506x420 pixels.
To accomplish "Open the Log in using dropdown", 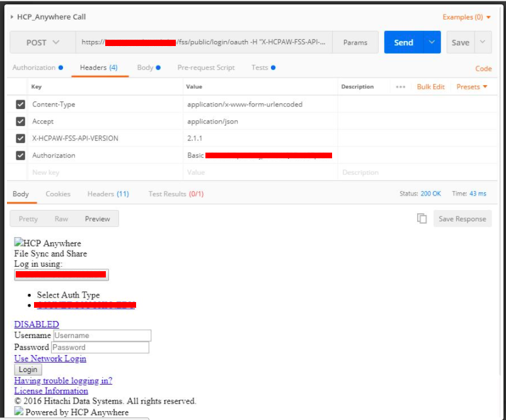I will pos(61,274).
